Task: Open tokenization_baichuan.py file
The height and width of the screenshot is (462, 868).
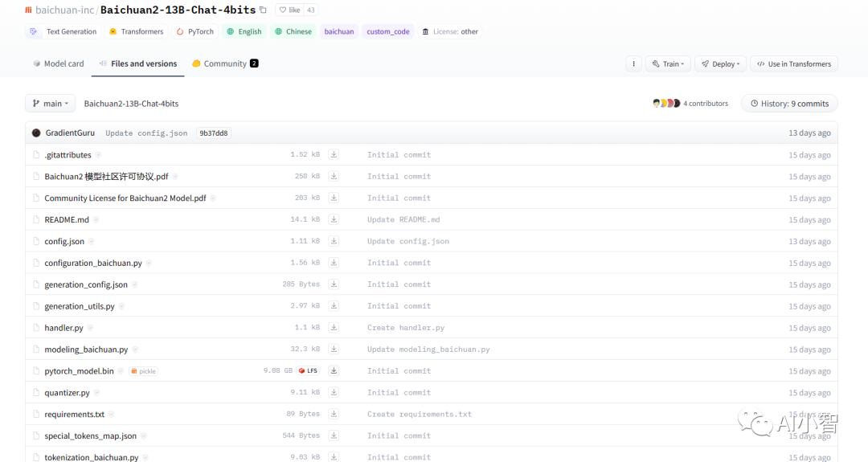Action: (92, 457)
